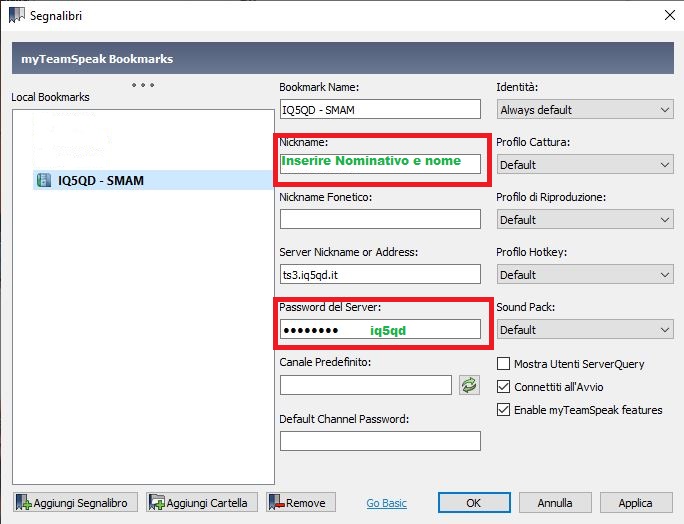Focus the Default Channel Password field
Viewport: 684px width, 524px height.
pos(380,441)
